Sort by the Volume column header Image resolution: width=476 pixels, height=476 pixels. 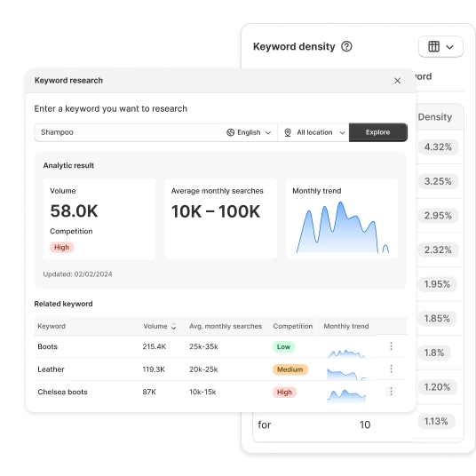[x=159, y=326]
